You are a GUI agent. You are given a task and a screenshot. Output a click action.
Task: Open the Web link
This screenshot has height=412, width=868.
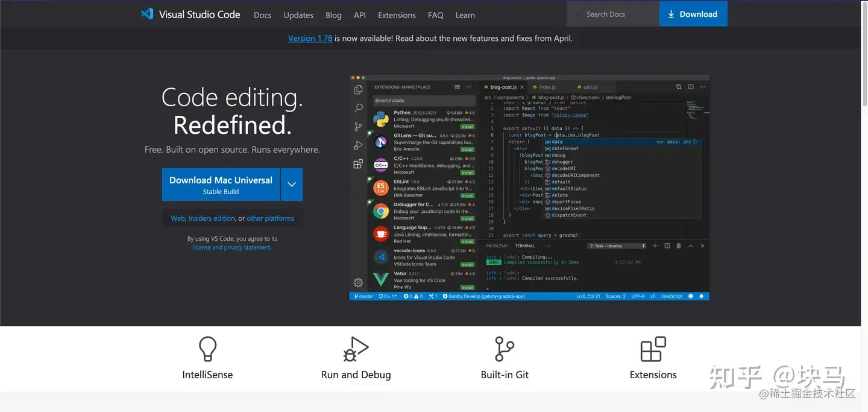pos(178,218)
